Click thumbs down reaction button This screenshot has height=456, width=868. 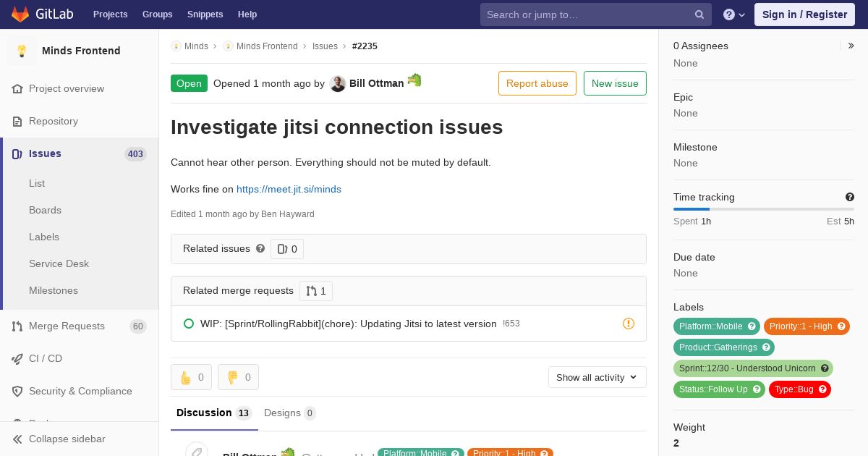click(238, 377)
